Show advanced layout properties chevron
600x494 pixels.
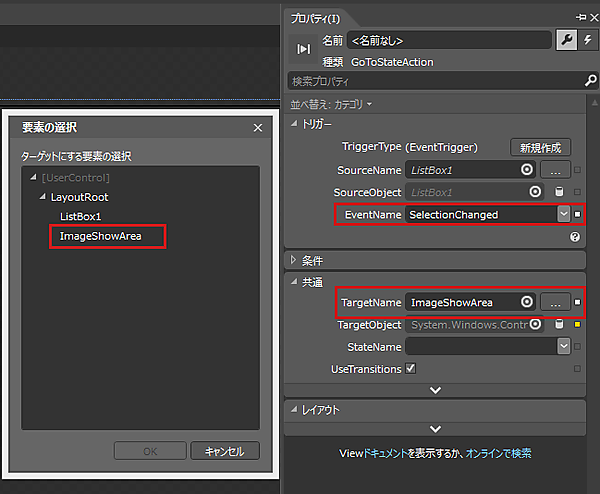435,429
